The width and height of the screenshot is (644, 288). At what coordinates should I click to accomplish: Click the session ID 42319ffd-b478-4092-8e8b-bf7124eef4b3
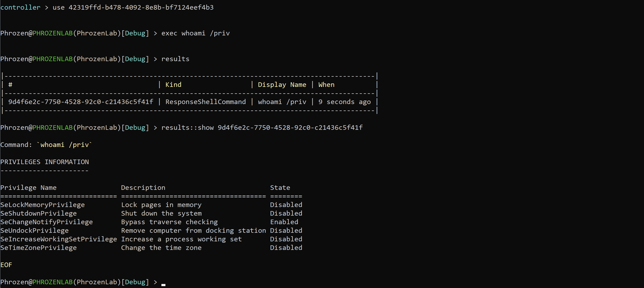[x=141, y=8]
